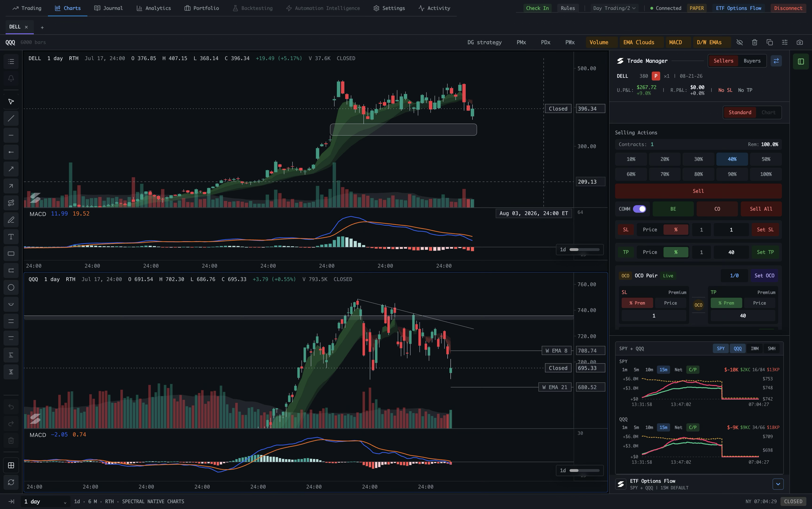Switch Trade Manager to Buyers
Screen dimensions: 812x509
[x=752, y=61]
